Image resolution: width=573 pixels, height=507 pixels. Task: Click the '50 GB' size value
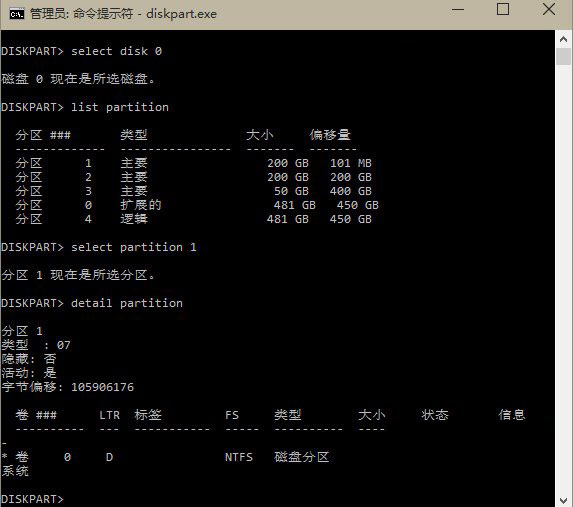coord(291,191)
